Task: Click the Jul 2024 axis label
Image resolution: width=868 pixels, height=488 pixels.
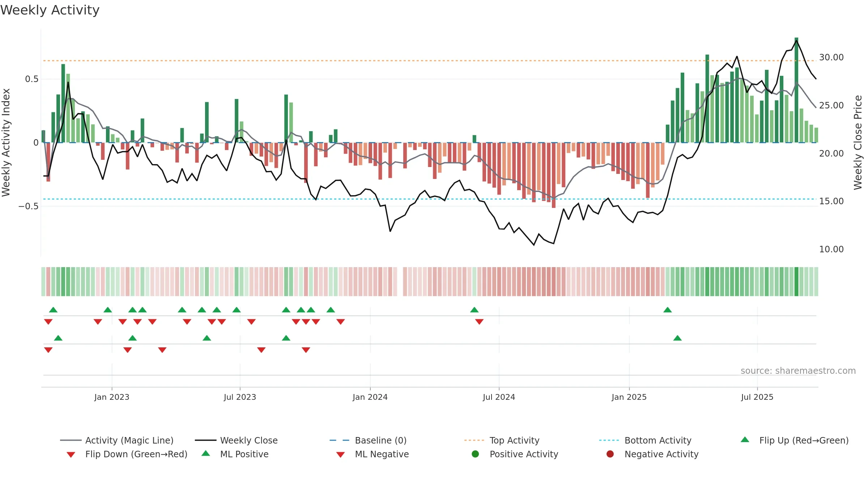Action: 499,397
